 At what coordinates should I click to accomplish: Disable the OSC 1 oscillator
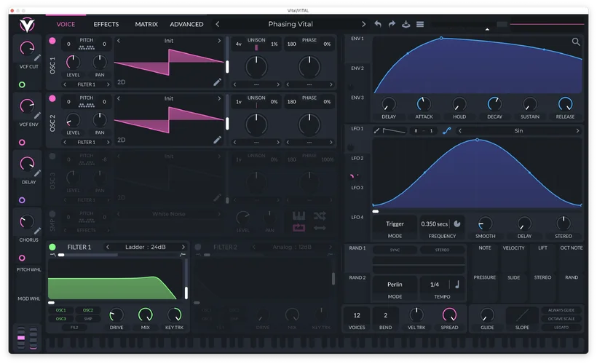tap(52, 41)
